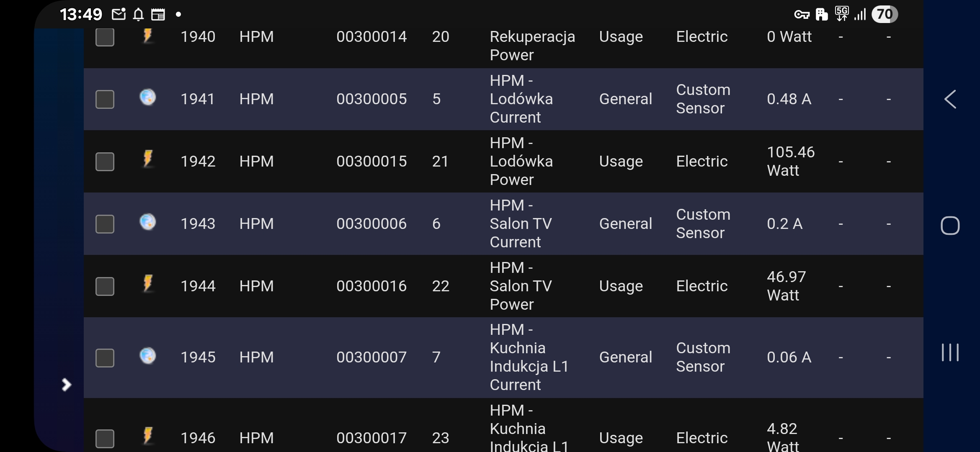
Task: Click the 46.97 Watt data value
Action: click(x=786, y=286)
